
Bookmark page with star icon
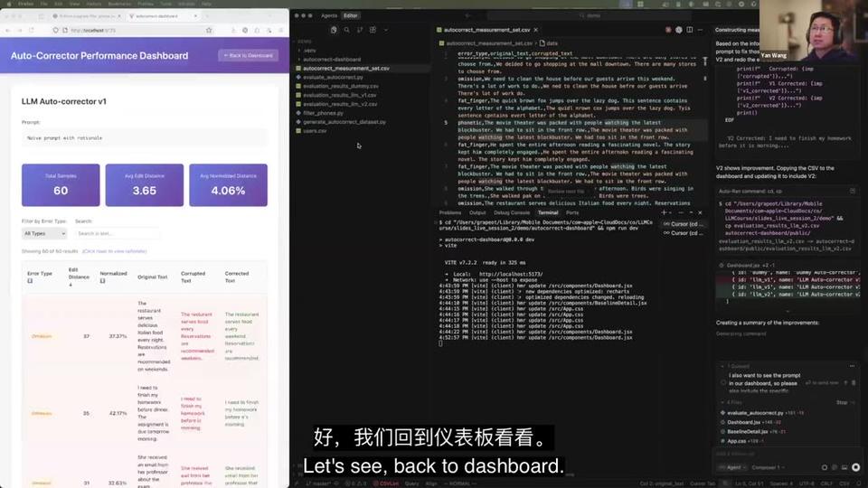pyautogui.click(x=209, y=31)
